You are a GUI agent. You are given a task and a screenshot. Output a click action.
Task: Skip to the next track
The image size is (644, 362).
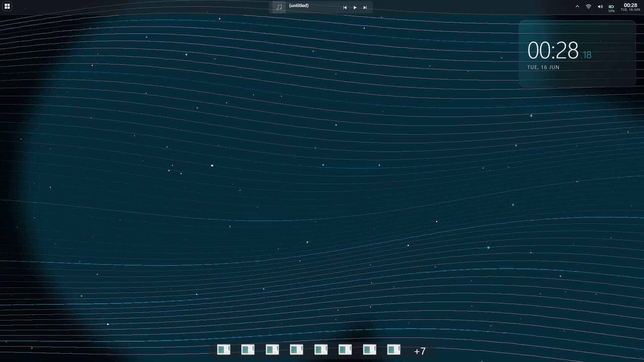pyautogui.click(x=365, y=7)
